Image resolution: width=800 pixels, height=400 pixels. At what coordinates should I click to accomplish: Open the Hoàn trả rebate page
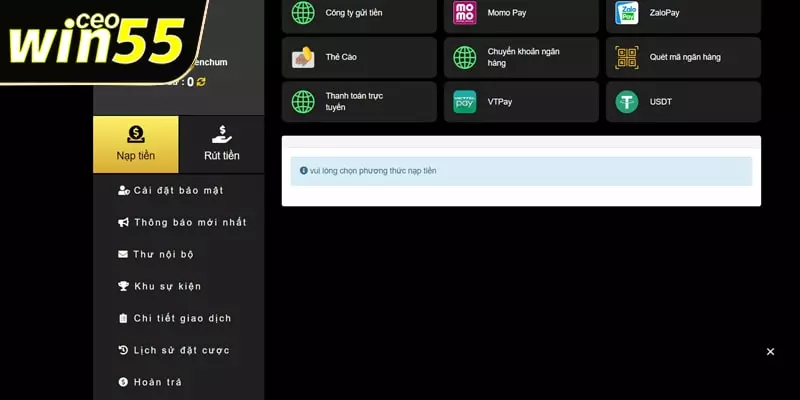coord(157,382)
